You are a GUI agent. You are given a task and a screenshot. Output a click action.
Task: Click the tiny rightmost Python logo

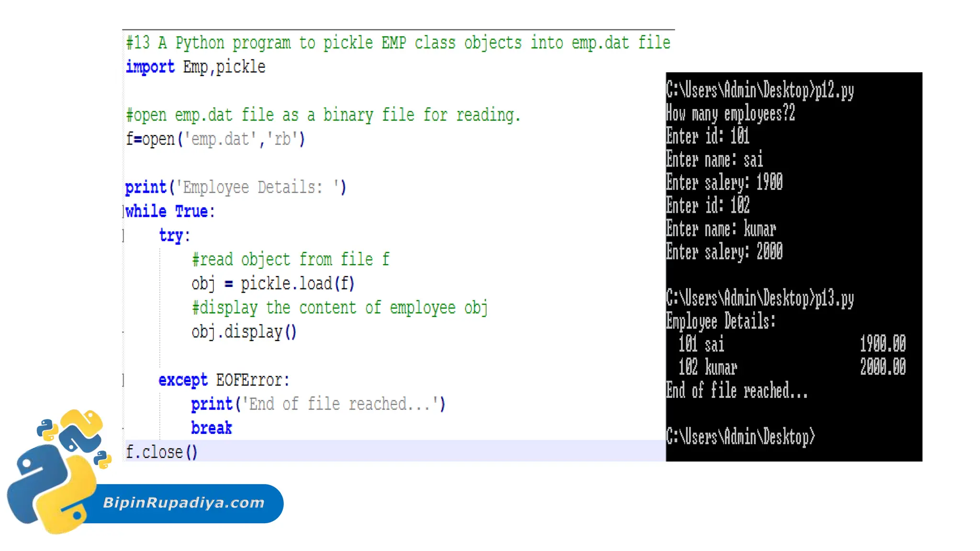(102, 459)
